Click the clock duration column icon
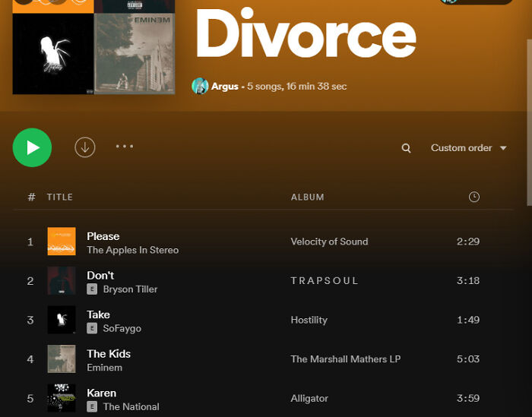Image resolution: width=532 pixels, height=417 pixels. coord(474,197)
